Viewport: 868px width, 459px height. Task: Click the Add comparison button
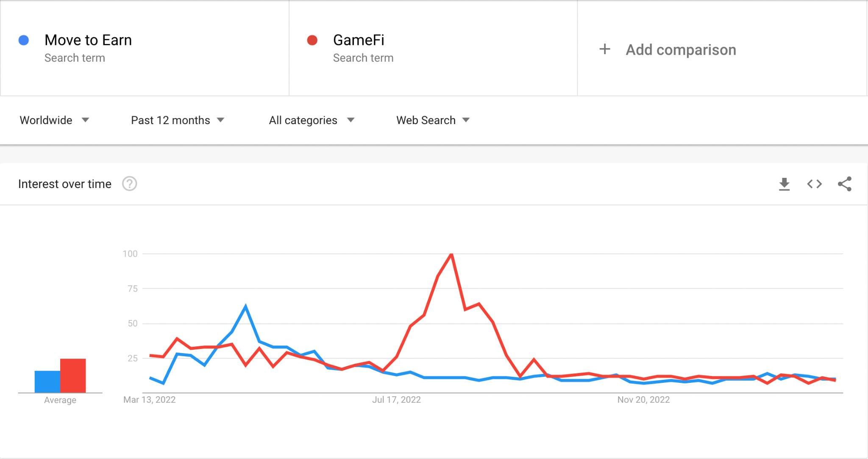pos(681,50)
